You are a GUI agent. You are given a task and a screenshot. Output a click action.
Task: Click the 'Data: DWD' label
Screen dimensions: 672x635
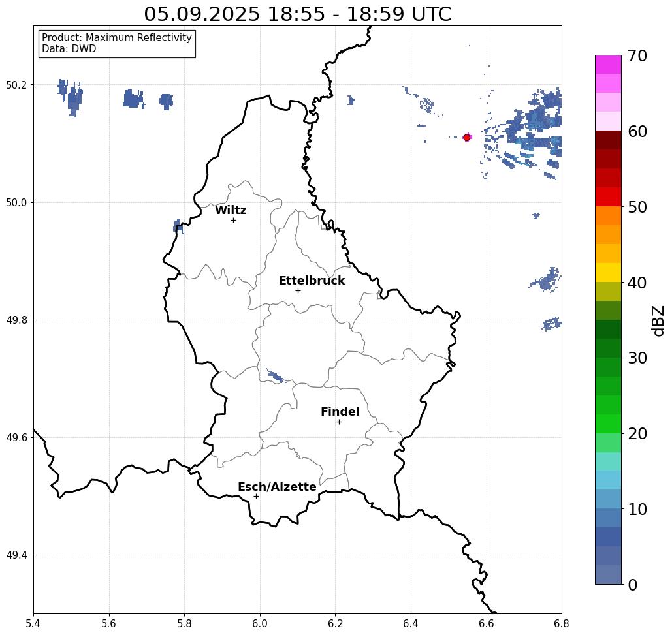coord(69,49)
